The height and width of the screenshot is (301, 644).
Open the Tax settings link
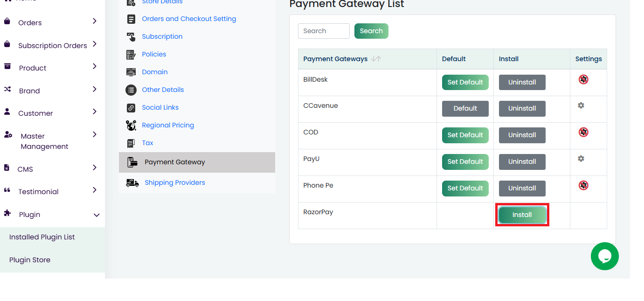(x=147, y=143)
